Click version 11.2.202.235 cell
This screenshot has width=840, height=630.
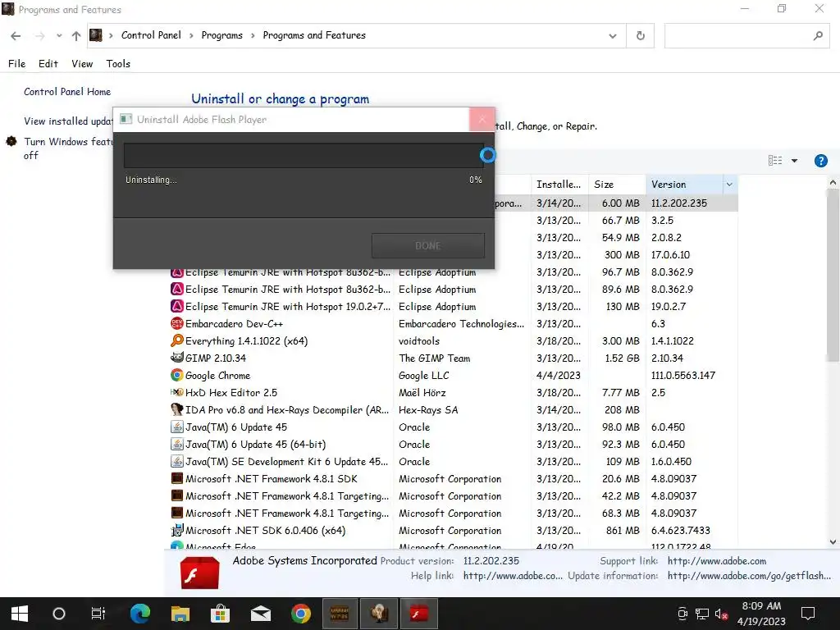(678, 203)
